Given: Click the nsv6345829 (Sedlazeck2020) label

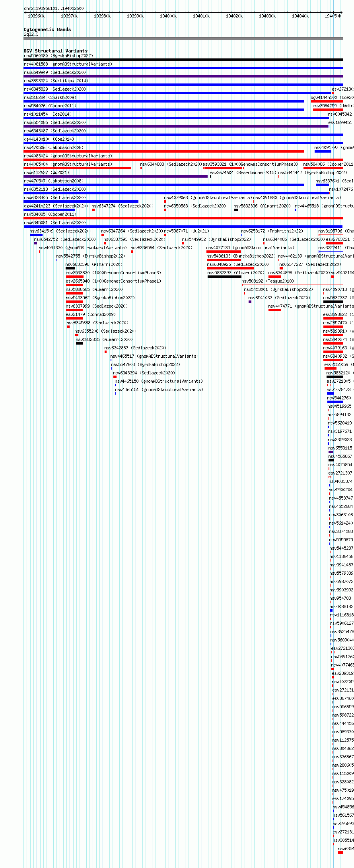Looking at the screenshot, I should click(55, 89).
